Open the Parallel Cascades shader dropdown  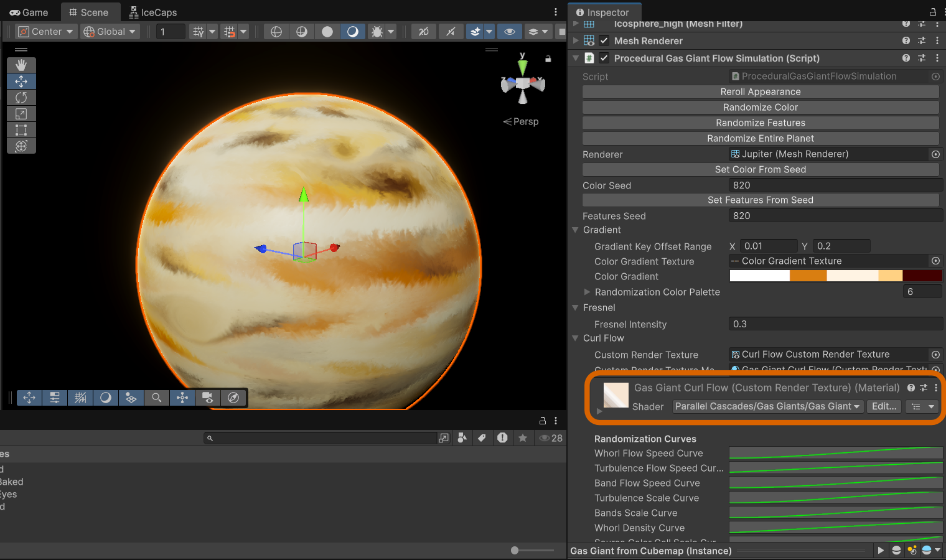point(767,406)
